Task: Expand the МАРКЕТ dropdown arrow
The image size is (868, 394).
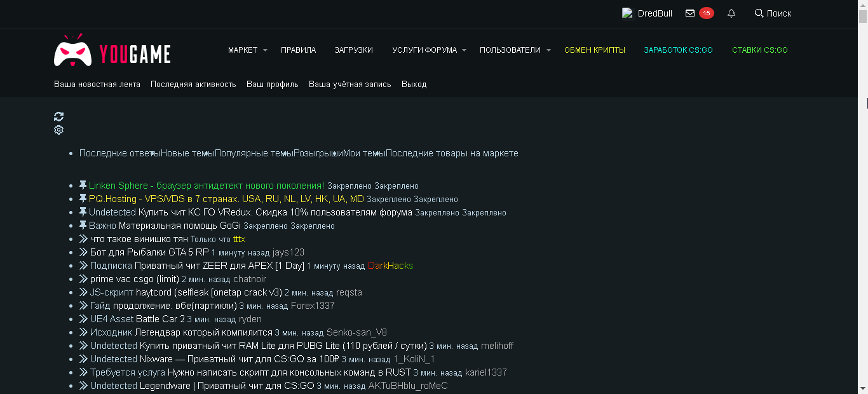Action: pyautogui.click(x=265, y=50)
